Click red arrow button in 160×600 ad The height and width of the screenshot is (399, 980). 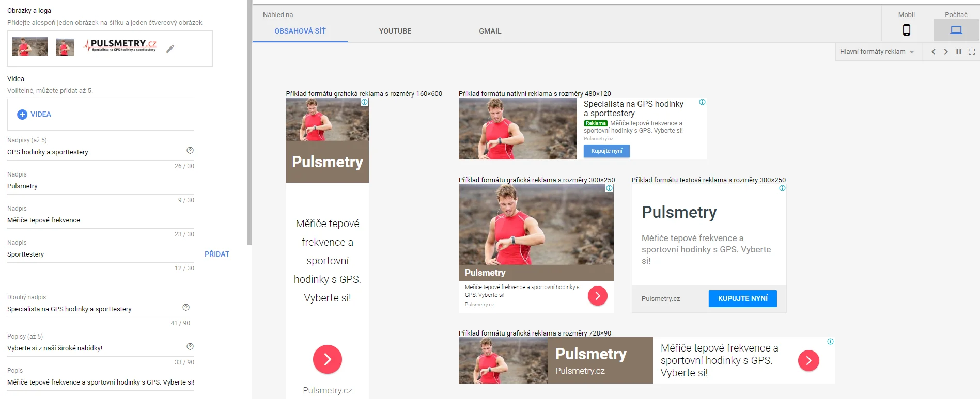(328, 359)
